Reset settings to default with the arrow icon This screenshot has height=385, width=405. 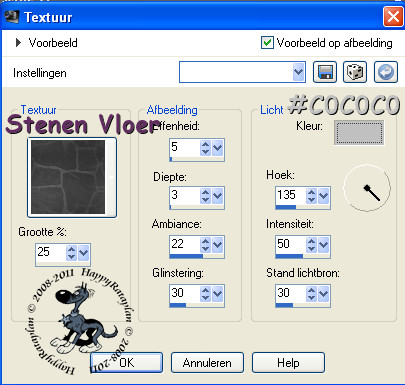tap(386, 72)
